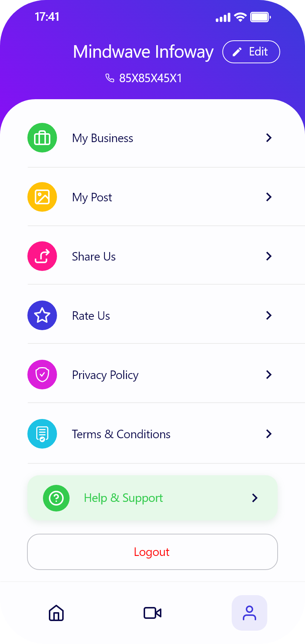Viewport: 305px width, 644px height.
Task: Click the magenta Privacy Policy shield icon
Action: tap(42, 375)
